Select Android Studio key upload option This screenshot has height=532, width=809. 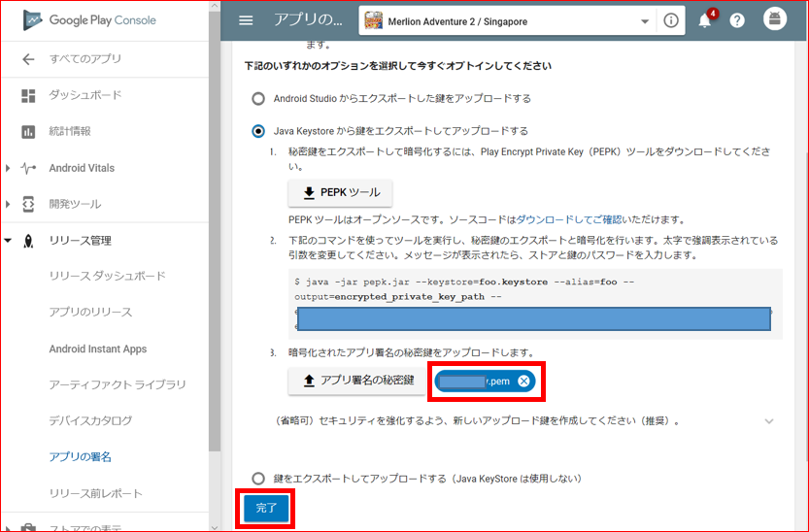(258, 98)
